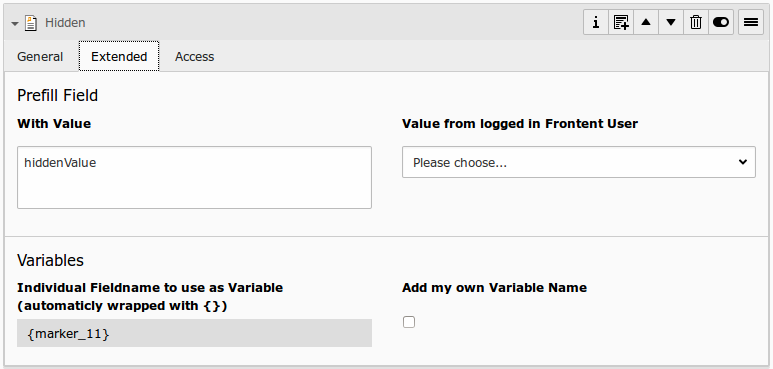Switch to the Access tab
This screenshot has height=369, width=773.
pyautogui.click(x=194, y=57)
